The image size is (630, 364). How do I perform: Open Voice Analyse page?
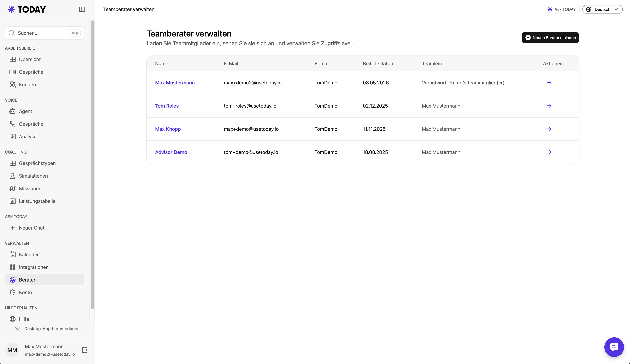44,137
